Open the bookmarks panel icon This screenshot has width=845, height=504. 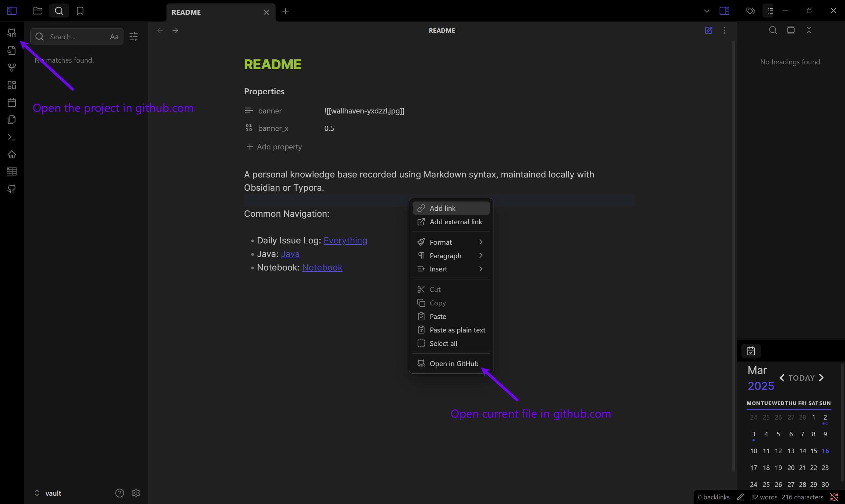(80, 11)
